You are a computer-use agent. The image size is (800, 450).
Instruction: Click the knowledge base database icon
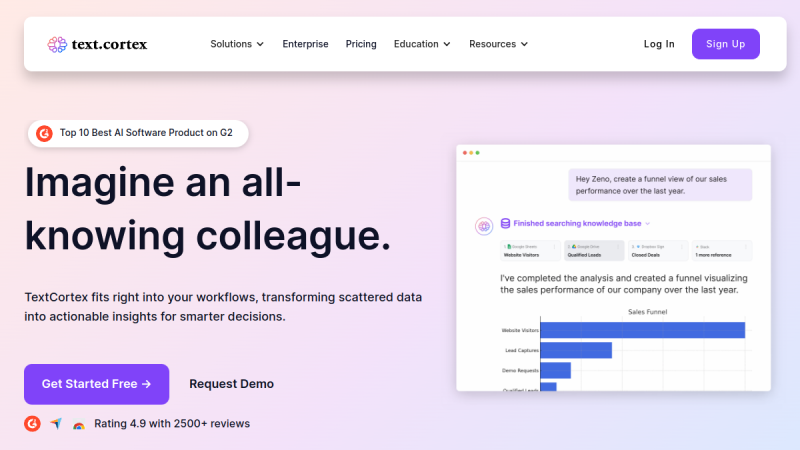(x=505, y=223)
